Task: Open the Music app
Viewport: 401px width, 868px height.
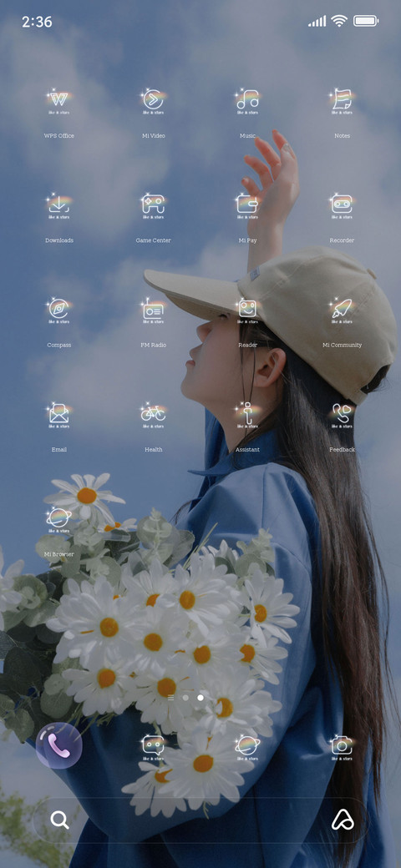Action: [x=247, y=103]
